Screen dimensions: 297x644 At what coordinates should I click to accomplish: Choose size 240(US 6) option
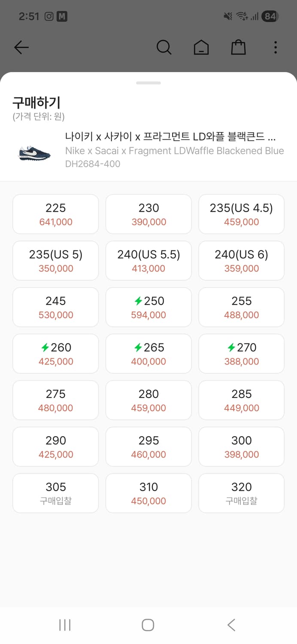pyautogui.click(x=241, y=261)
